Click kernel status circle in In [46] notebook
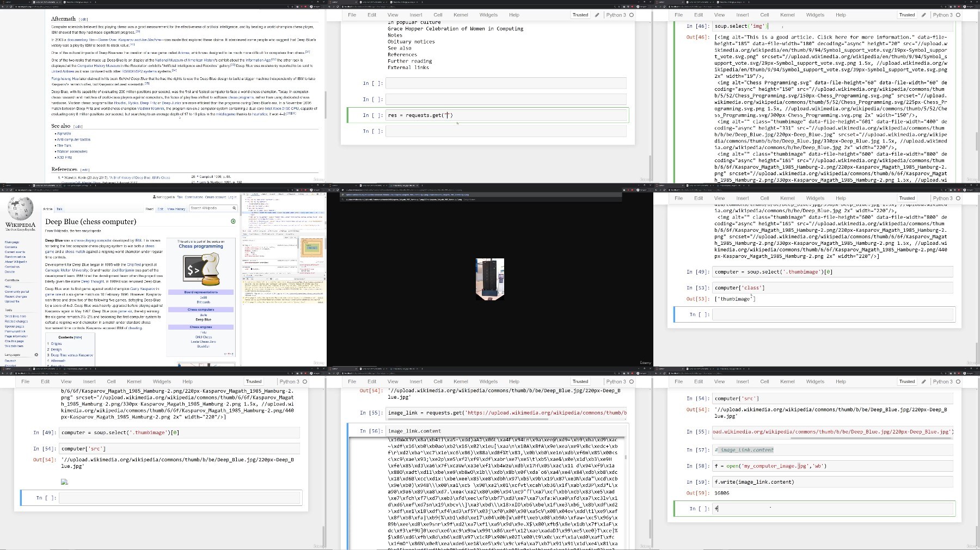Image resolution: width=980 pixels, height=550 pixels. tap(958, 15)
